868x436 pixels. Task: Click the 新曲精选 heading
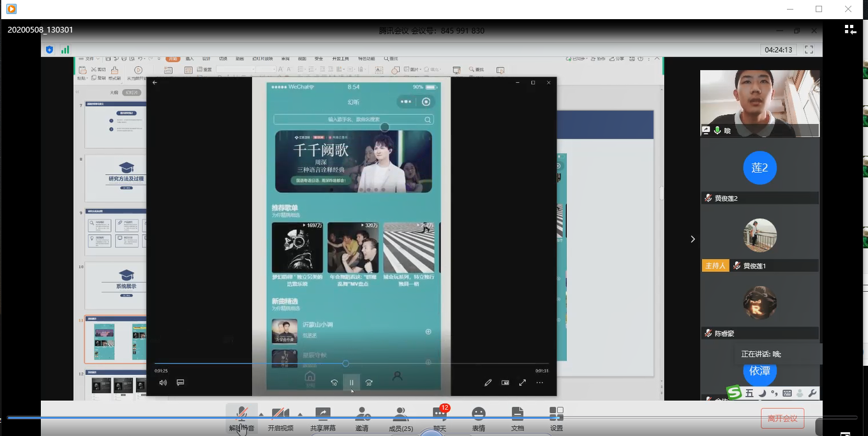tap(285, 301)
